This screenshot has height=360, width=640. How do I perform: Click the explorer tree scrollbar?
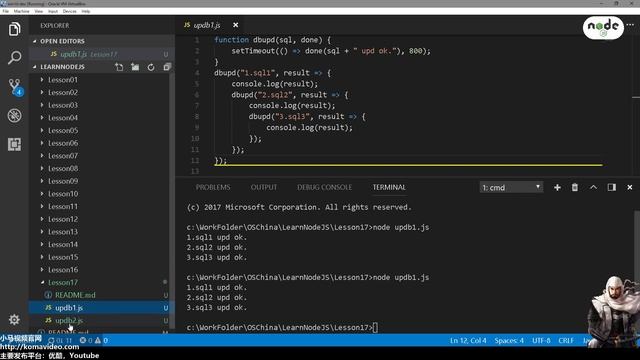[172, 200]
